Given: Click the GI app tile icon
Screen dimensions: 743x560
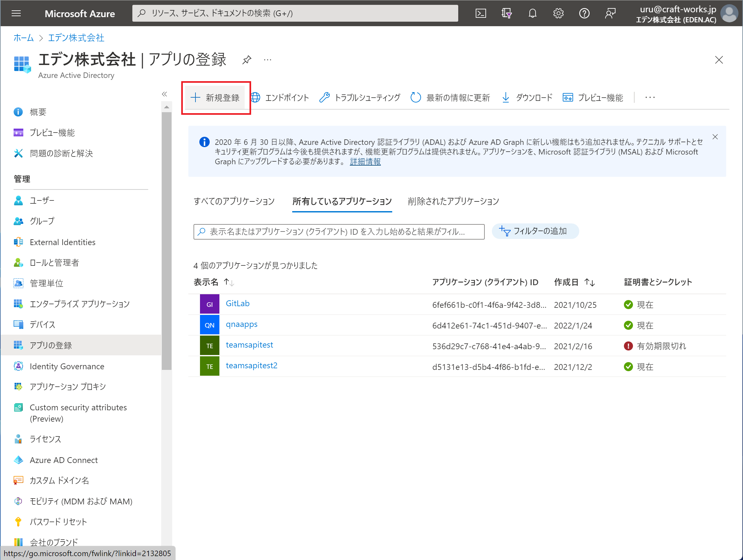Looking at the screenshot, I should (x=210, y=304).
